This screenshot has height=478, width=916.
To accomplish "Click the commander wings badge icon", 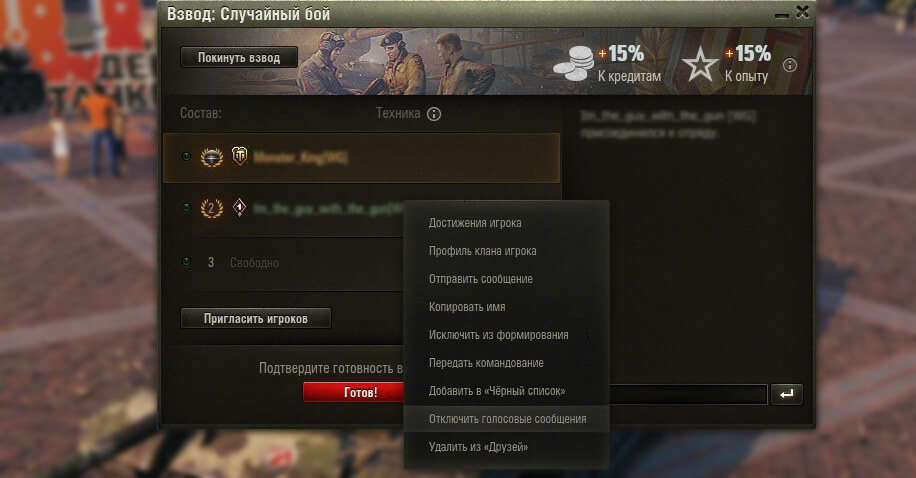I will (211, 157).
